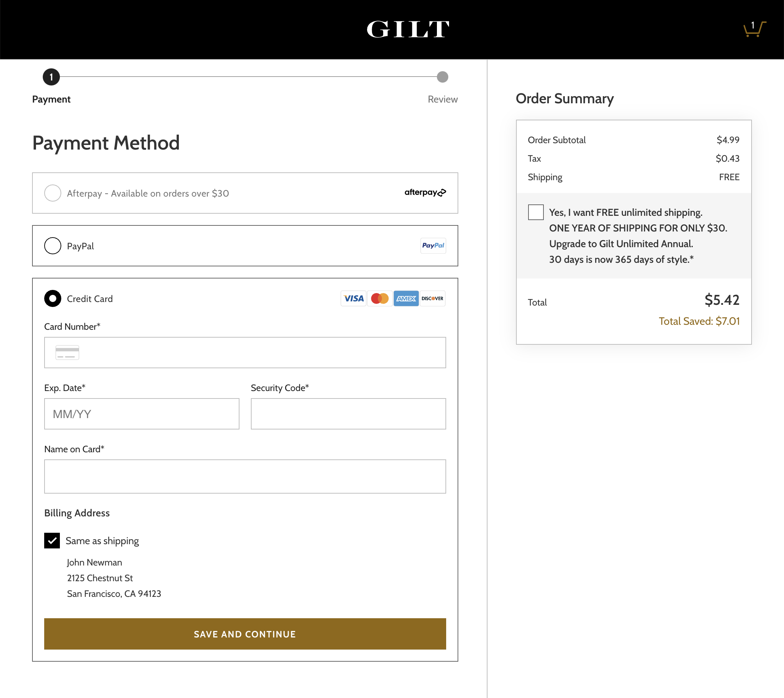Click the PayPal logo badge
Screen dimensions: 784x698
[433, 245]
